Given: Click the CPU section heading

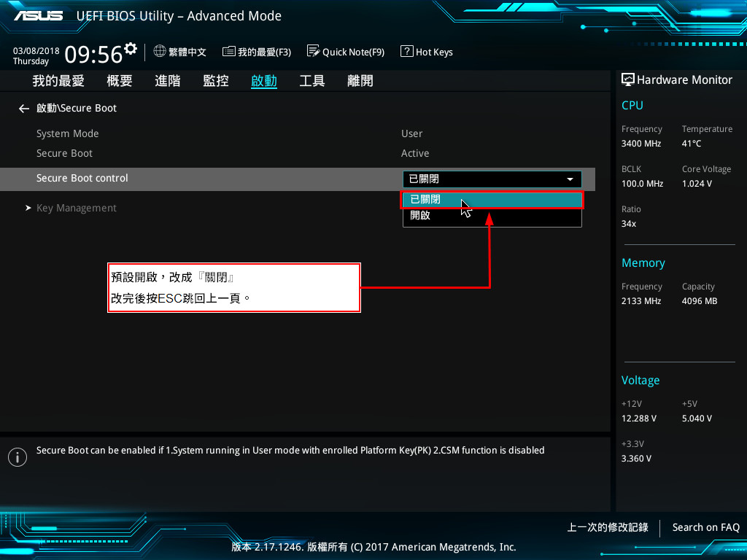Looking at the screenshot, I should click(632, 105).
